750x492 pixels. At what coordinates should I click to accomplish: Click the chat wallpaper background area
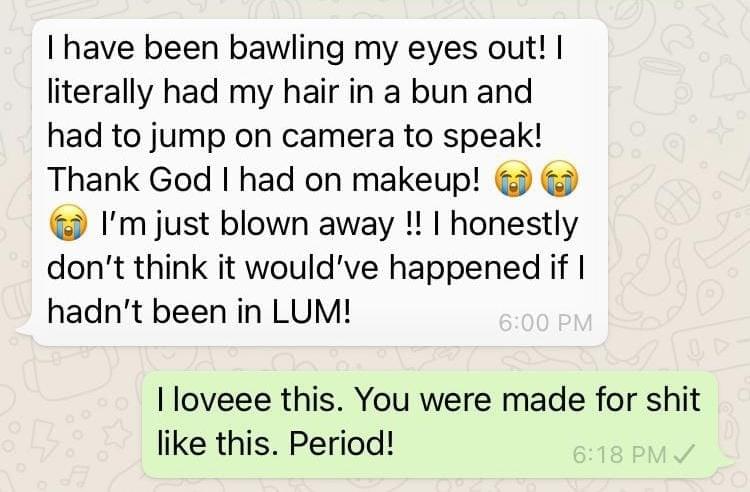click(679, 191)
